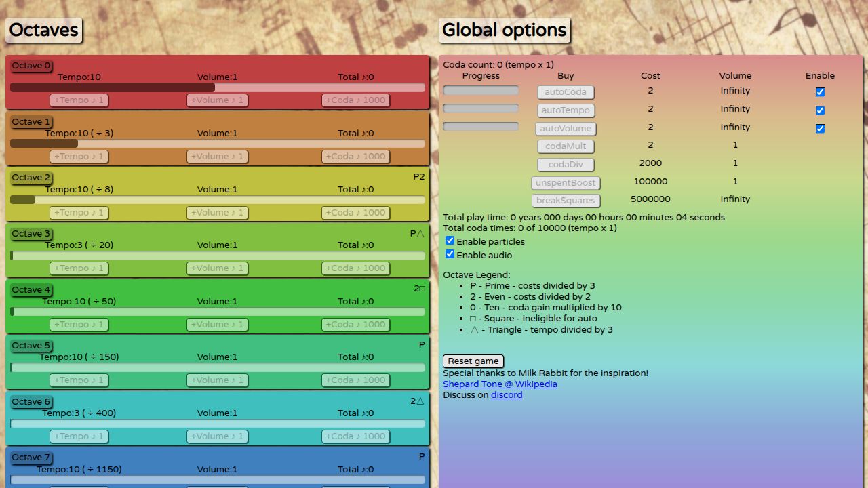The width and height of the screenshot is (868, 488).
Task: Toggle the autoVolume enable checkbox
Action: click(820, 129)
